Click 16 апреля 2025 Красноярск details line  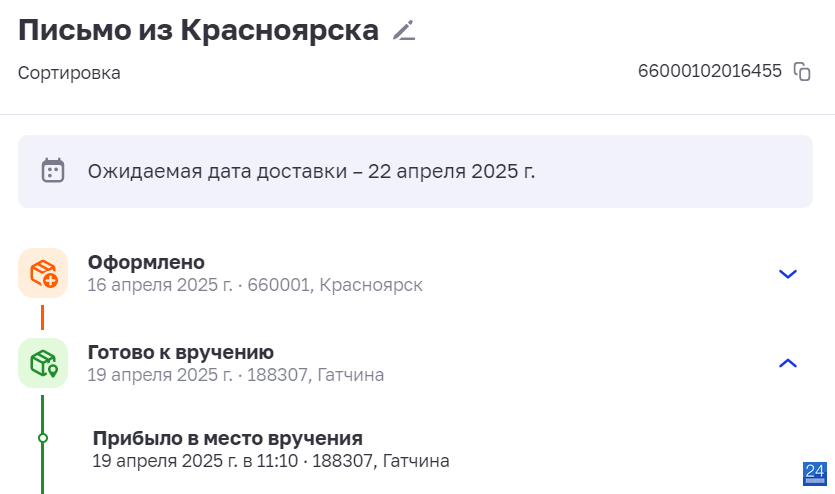(x=255, y=285)
